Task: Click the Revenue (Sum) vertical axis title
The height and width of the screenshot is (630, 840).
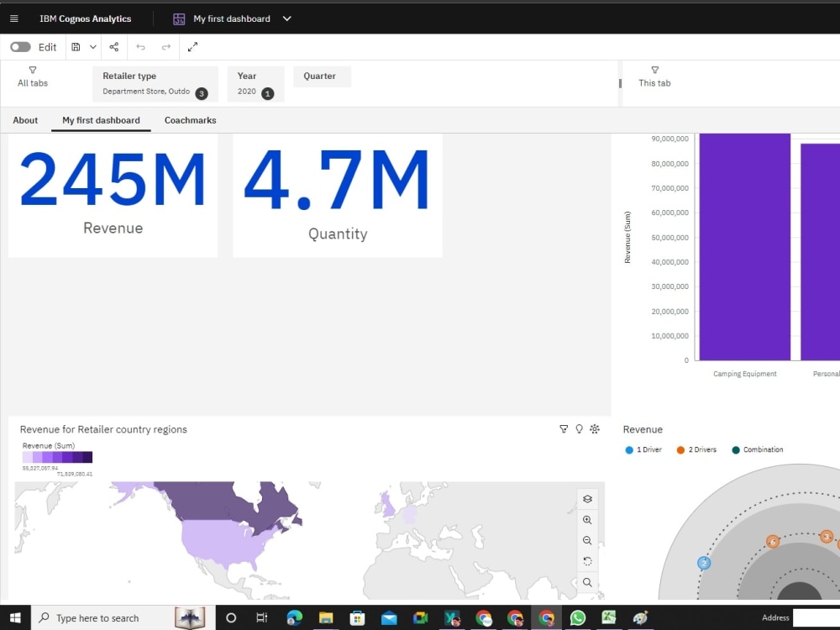Action: [627, 238]
